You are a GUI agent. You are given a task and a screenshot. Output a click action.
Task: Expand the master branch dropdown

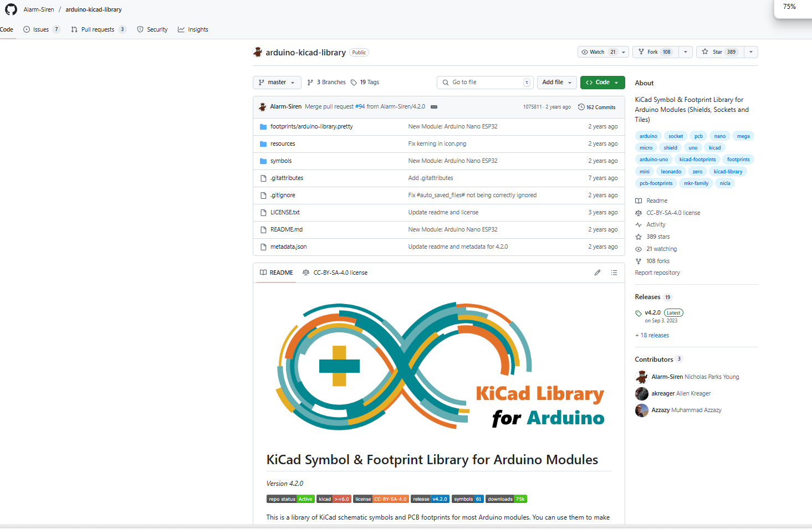click(x=277, y=83)
